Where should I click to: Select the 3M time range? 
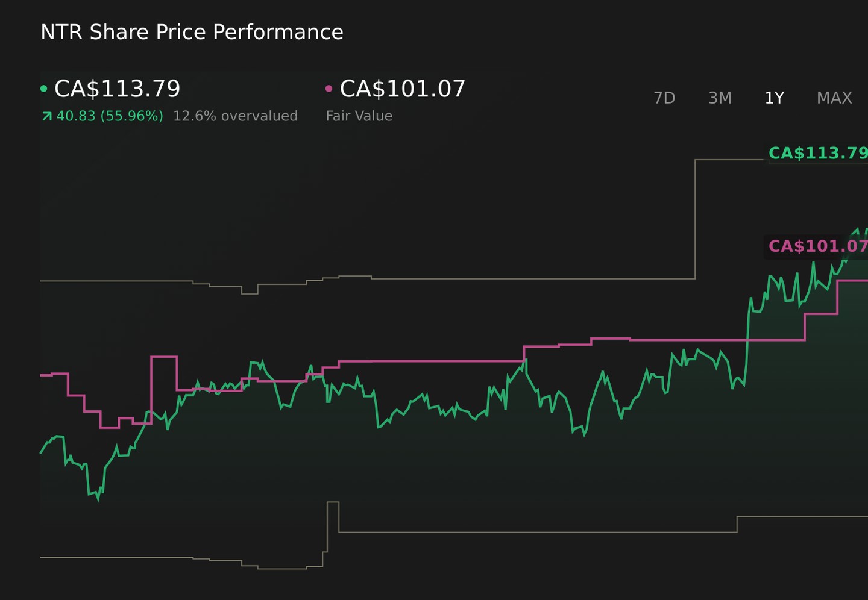[x=720, y=98]
